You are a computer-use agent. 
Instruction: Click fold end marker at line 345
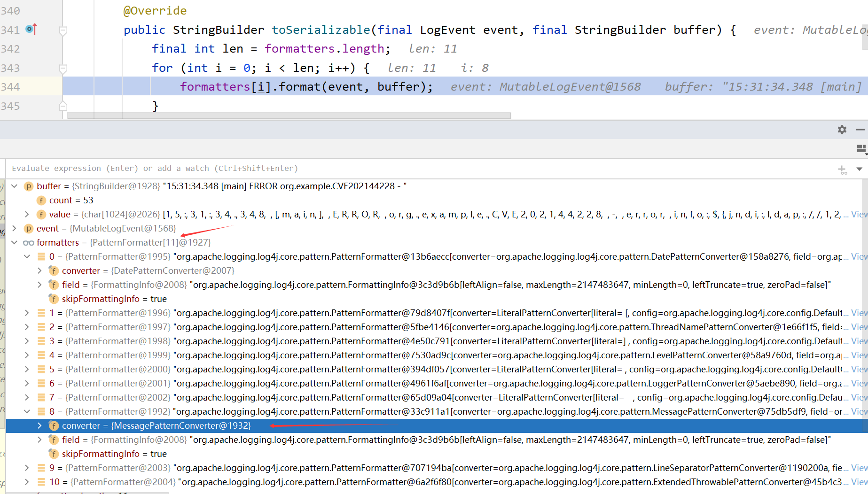click(x=63, y=107)
